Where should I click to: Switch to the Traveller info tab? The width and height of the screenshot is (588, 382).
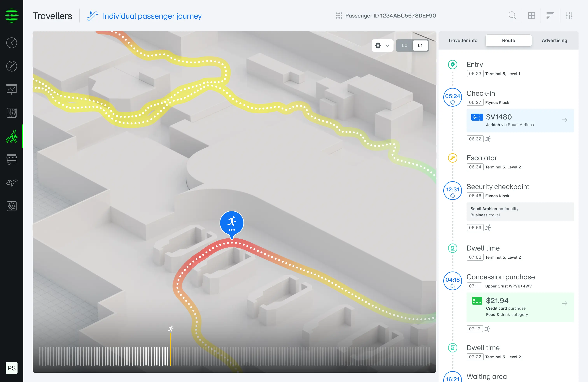coord(463,40)
